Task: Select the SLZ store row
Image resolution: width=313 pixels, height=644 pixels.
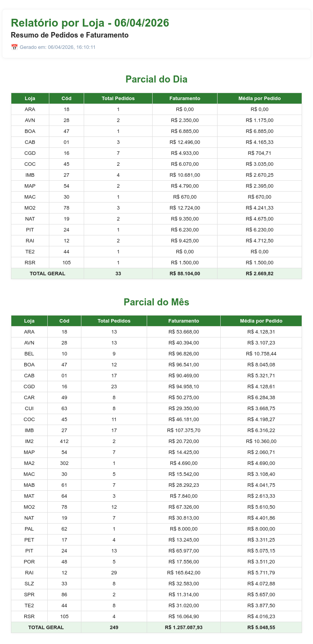Action: coord(156,584)
